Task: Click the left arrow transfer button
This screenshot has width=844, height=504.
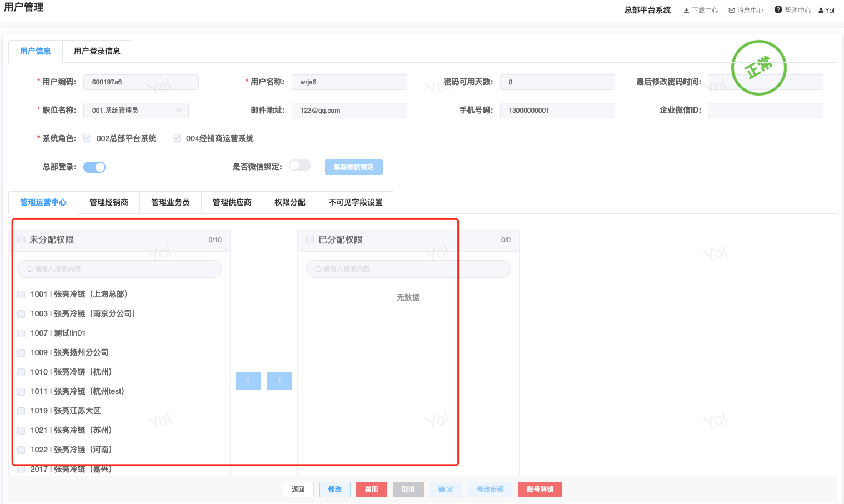Action: tap(248, 381)
